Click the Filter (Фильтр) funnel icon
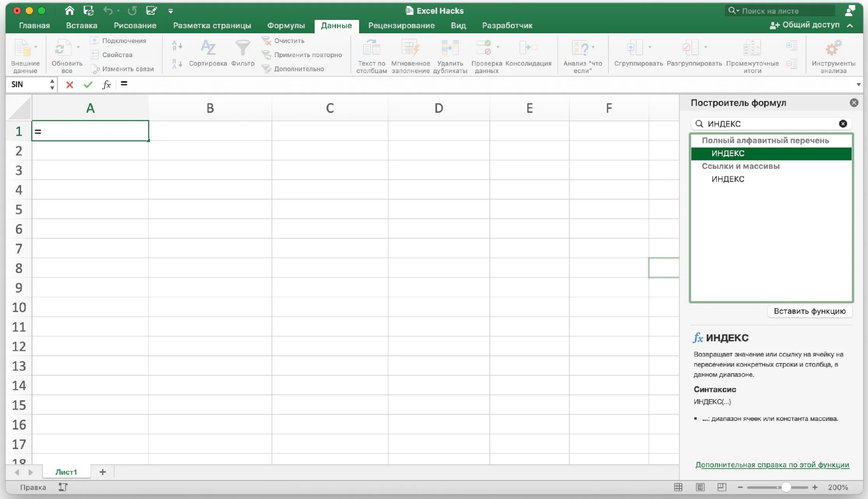Image resolution: width=868 pixels, height=499 pixels. point(242,48)
